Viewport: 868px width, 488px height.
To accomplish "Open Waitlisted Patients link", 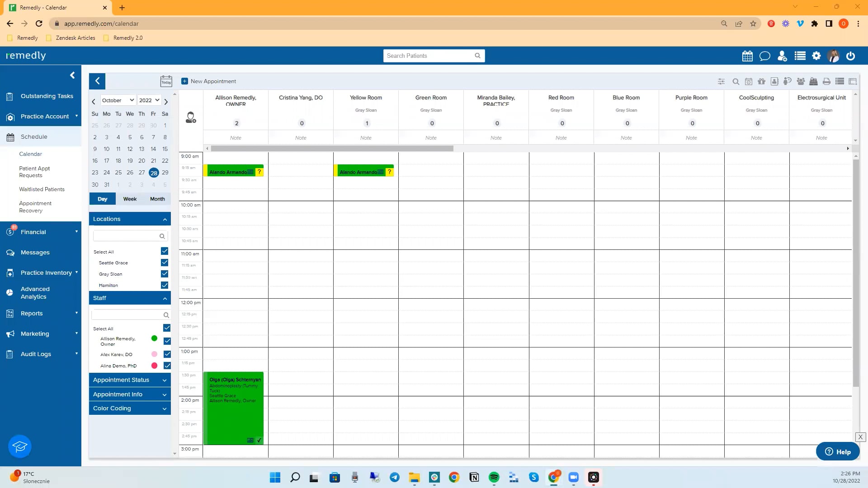I will [x=42, y=189].
